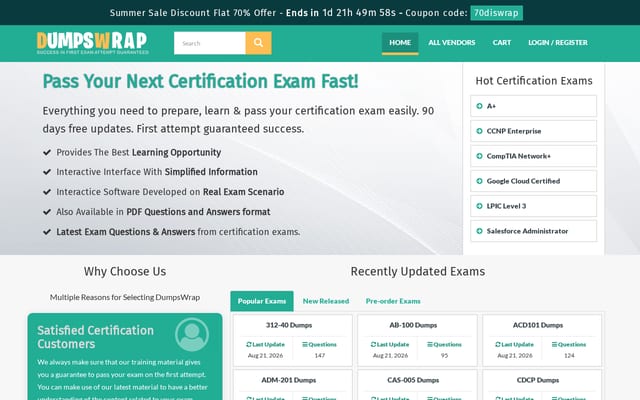Open the Google Cloud Certified link
This screenshot has width=640, height=400.
pyautogui.click(x=533, y=181)
